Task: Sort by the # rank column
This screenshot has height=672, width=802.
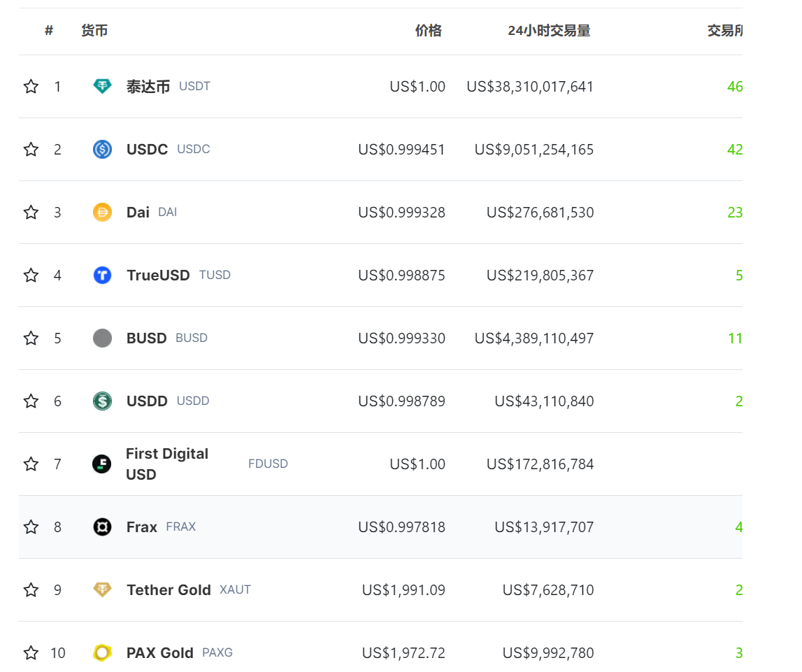Action: click(48, 31)
